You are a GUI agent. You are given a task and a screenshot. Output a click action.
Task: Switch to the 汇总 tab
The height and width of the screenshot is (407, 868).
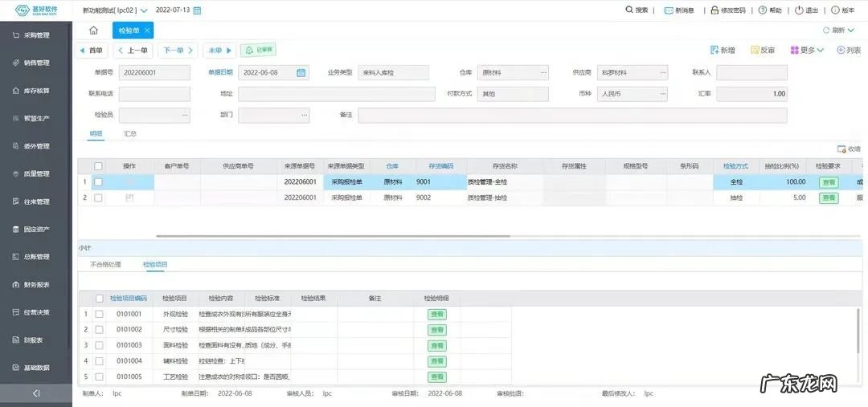coord(130,133)
